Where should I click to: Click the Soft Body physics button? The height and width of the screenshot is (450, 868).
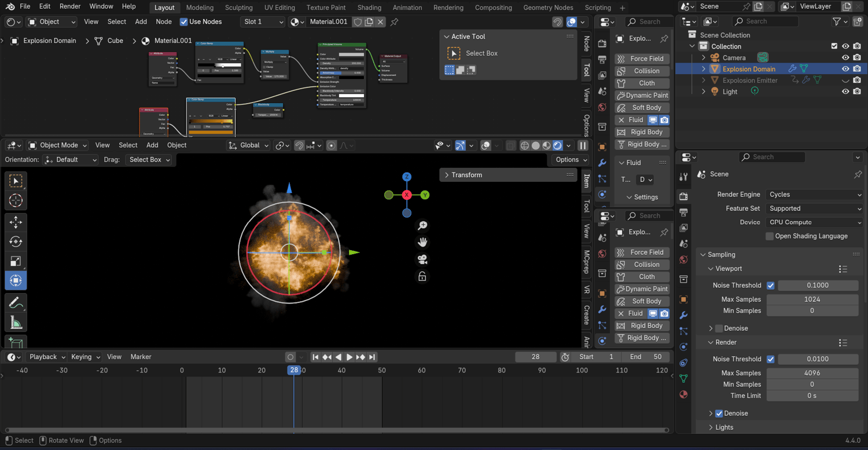click(x=641, y=108)
